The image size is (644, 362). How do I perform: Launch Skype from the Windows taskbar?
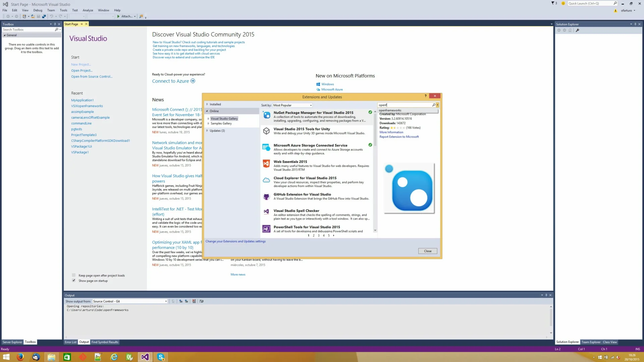tap(161, 357)
